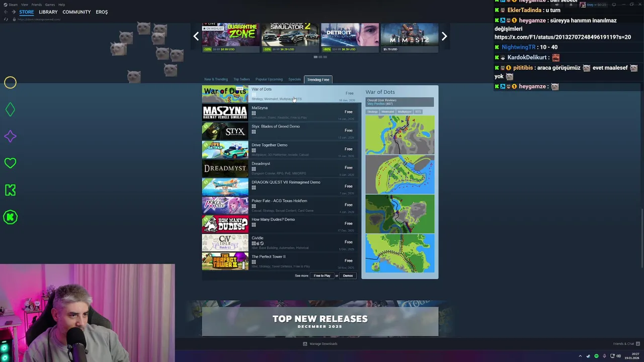The width and height of the screenshot is (644, 362).
Task: Click the Steam notifications bell
Action: pos(572,5)
